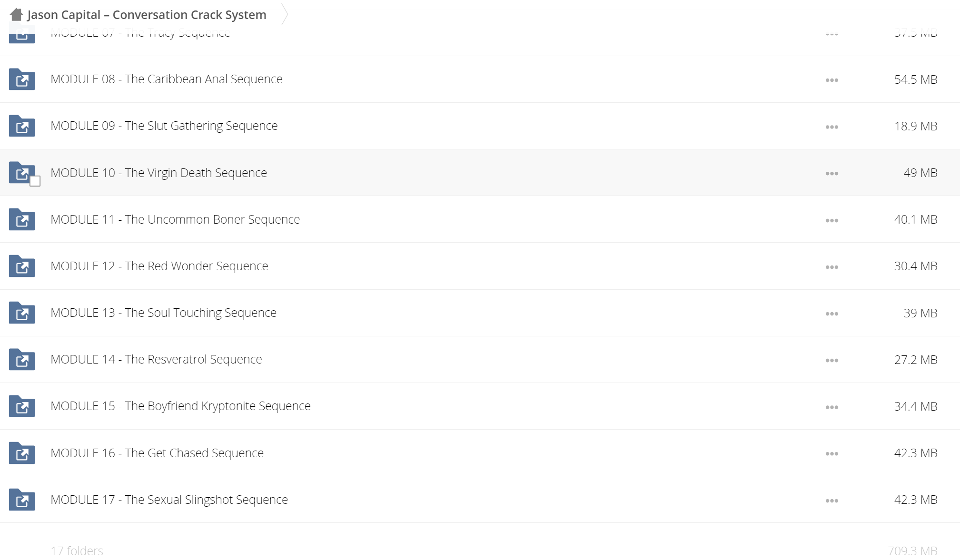Open more actions for MODULE 08 row
Viewport: 960px width, 560px height.
831,80
